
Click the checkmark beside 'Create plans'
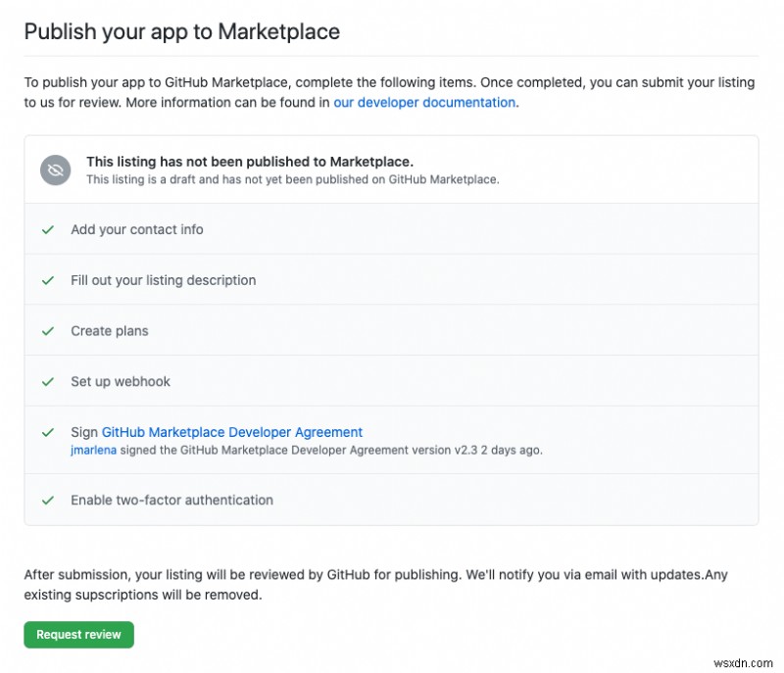47,330
